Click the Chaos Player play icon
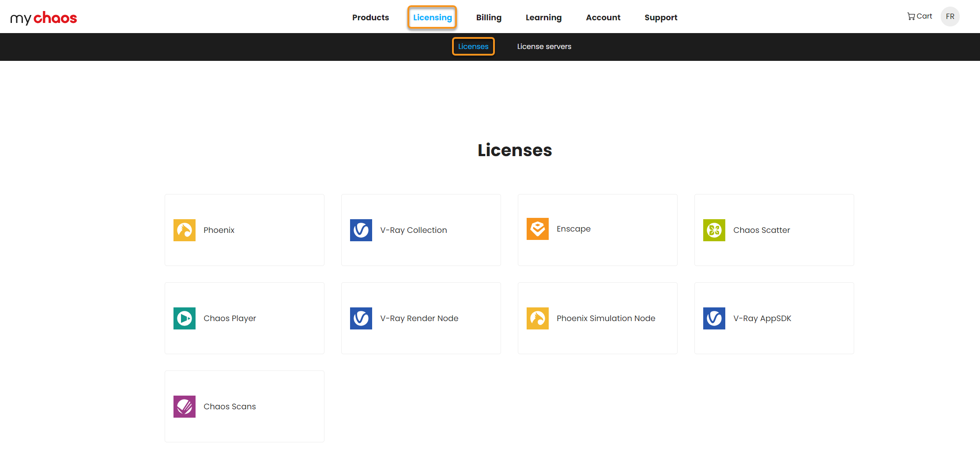The width and height of the screenshot is (980, 460). point(185,318)
